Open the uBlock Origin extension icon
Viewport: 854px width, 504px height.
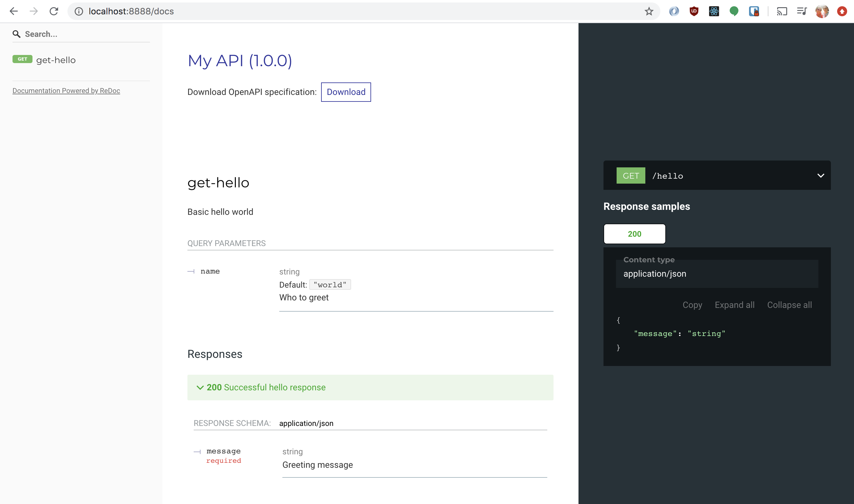click(694, 11)
